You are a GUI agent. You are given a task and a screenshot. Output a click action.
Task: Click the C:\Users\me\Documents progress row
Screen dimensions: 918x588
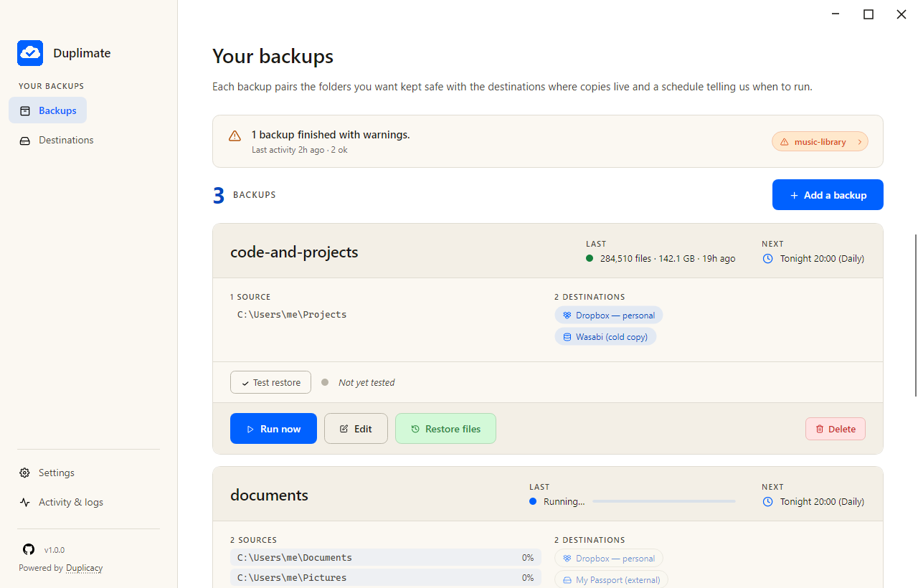[x=386, y=557]
